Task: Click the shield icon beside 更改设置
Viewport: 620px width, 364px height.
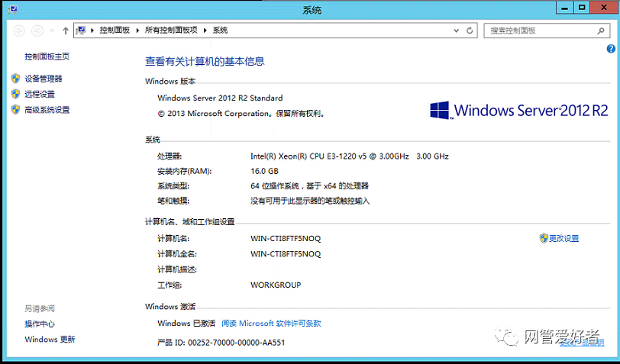Action: (544, 238)
